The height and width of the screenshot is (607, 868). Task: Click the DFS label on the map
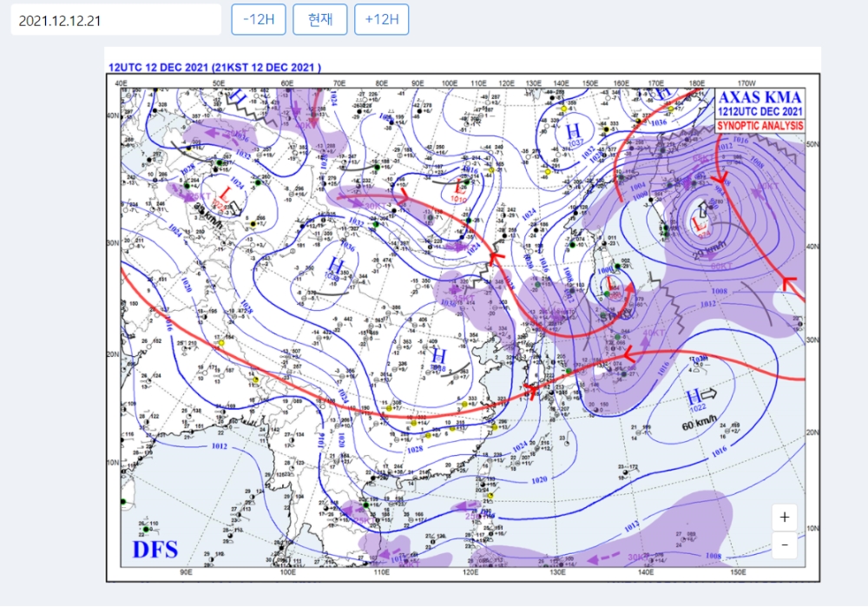click(155, 549)
